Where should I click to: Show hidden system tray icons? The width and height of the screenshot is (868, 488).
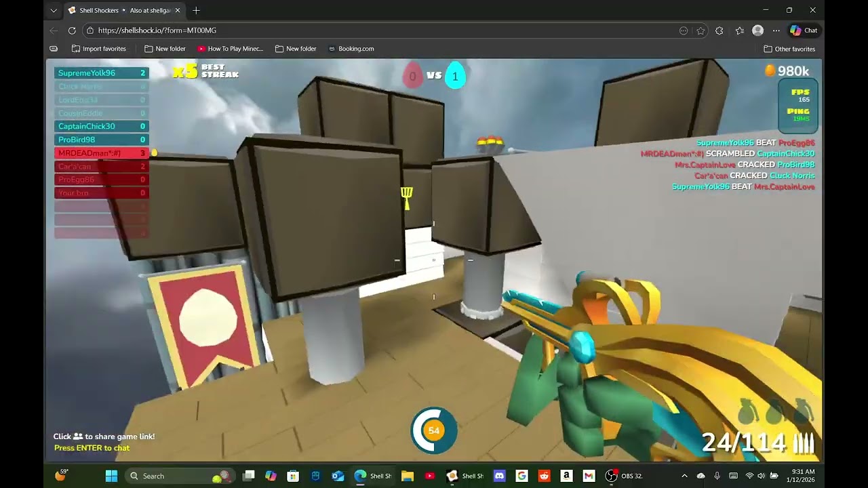tap(684, 476)
